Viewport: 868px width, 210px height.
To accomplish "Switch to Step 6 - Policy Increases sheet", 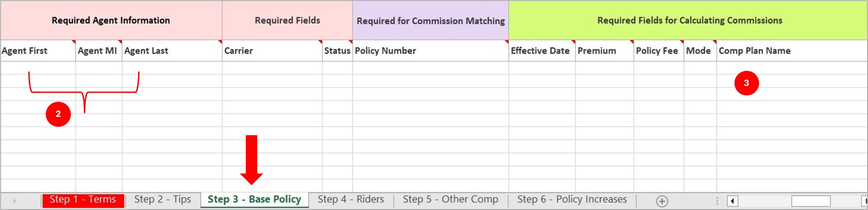I will [572, 200].
